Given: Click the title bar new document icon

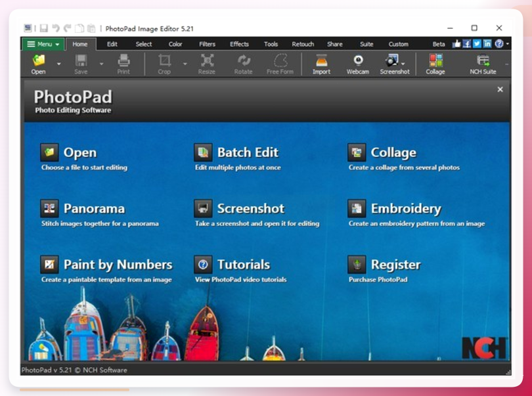Looking at the screenshot, I should pos(79,28).
